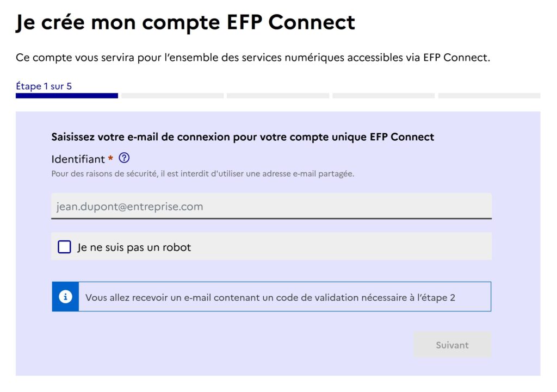Click the validation code e-mail notice text
The height and width of the screenshot is (392, 557).
tap(270, 297)
